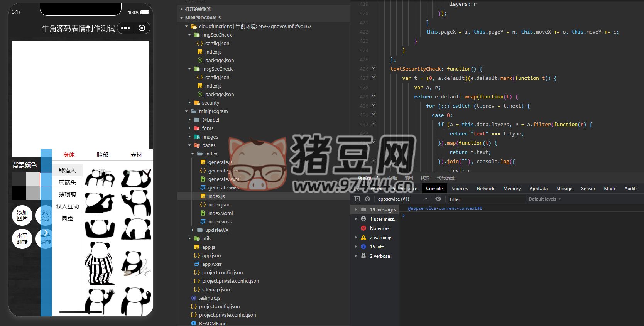
Task: Open the Default levels dropdown
Action: (544, 199)
